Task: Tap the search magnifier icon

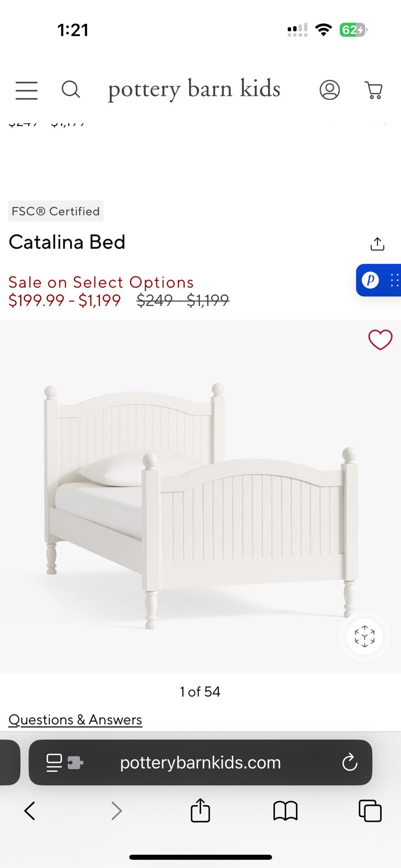Action: click(x=71, y=90)
